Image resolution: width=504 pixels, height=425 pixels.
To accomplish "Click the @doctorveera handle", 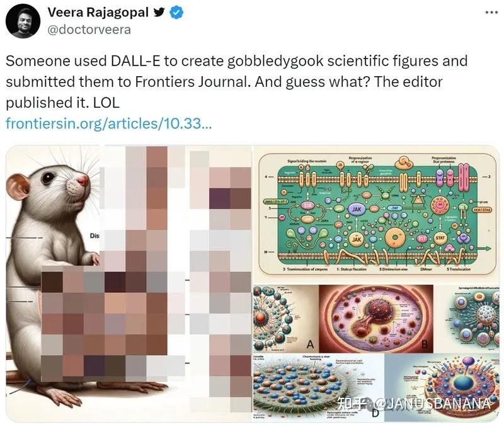I will pyautogui.click(x=89, y=30).
